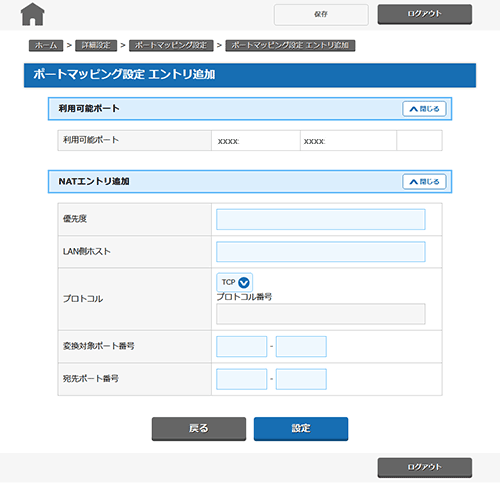The image size is (500, 487).
Task: Click the 保存 button
Action: tap(321, 14)
